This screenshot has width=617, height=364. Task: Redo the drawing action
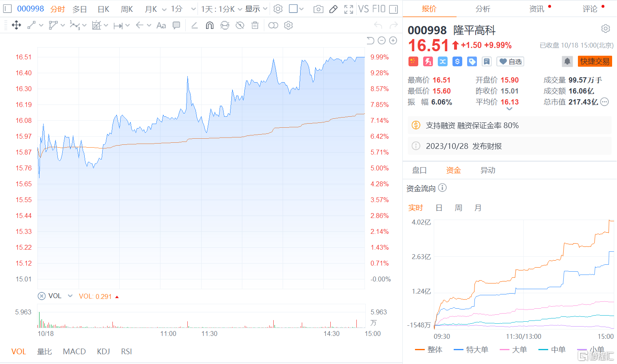point(393,25)
